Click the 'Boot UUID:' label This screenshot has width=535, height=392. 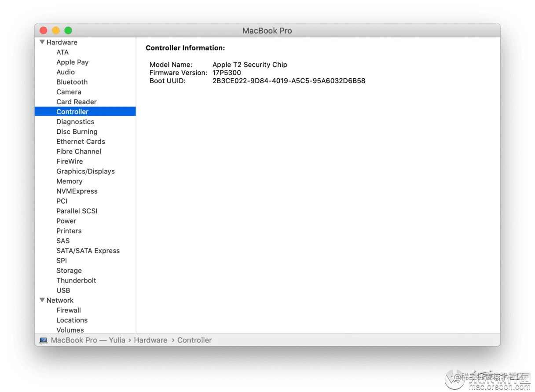coord(167,81)
